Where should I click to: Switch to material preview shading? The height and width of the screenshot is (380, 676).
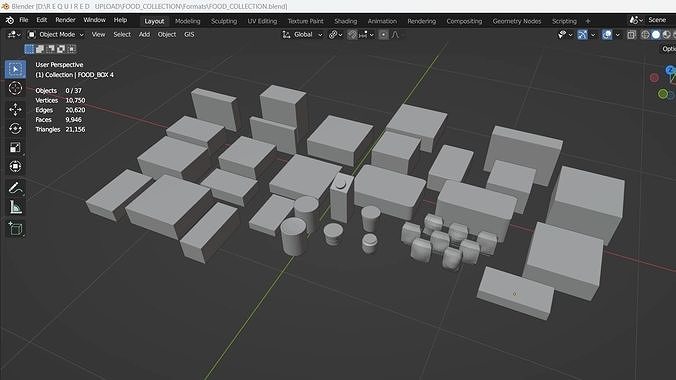[667, 35]
